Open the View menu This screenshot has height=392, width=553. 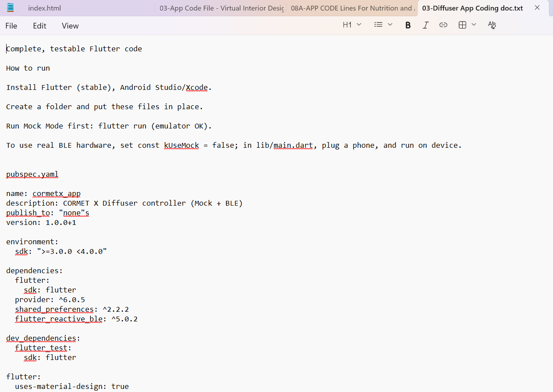tap(70, 26)
